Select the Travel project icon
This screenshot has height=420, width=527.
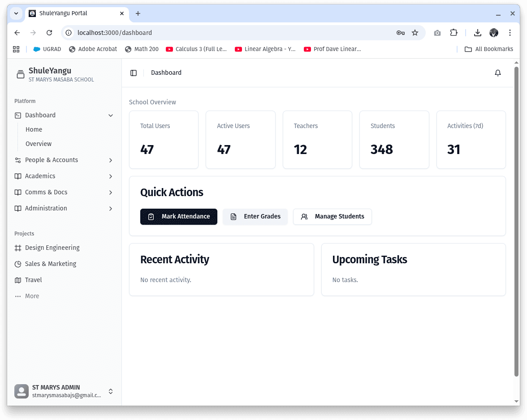(x=17, y=280)
